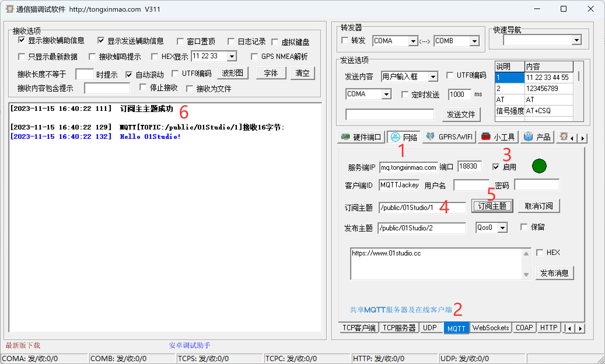Open 最新版下载 download link
The image size is (605, 364).
[x=23, y=345]
